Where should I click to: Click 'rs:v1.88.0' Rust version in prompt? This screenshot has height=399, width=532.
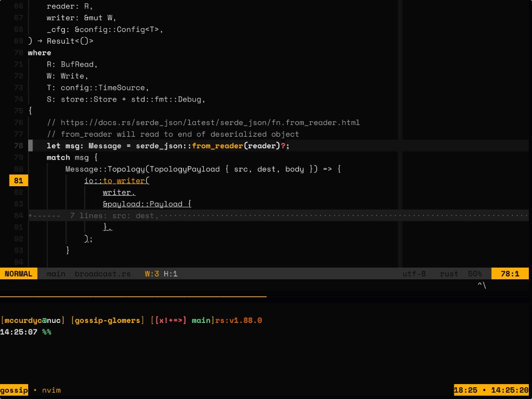coord(238,320)
